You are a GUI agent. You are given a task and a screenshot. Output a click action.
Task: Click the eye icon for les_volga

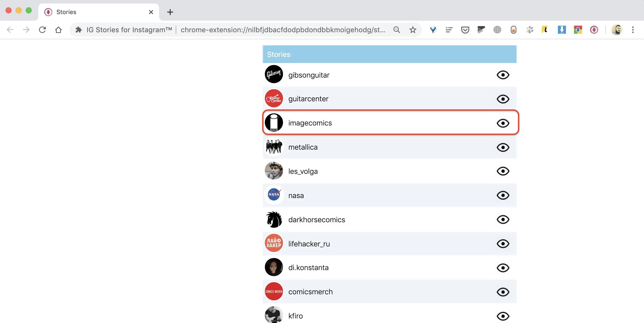(503, 171)
